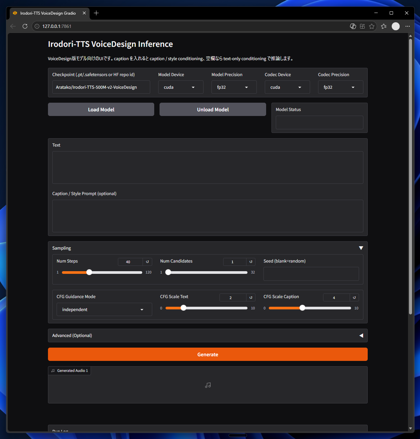Reset Num Steps value with its reset icon
This screenshot has height=439, width=420.
tap(147, 262)
